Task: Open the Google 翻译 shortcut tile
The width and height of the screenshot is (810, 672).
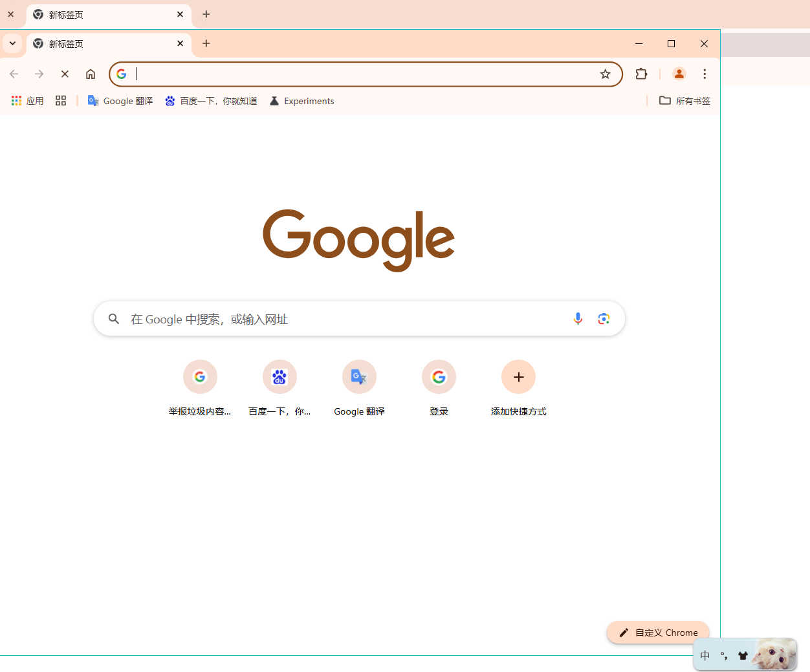Action: click(359, 388)
